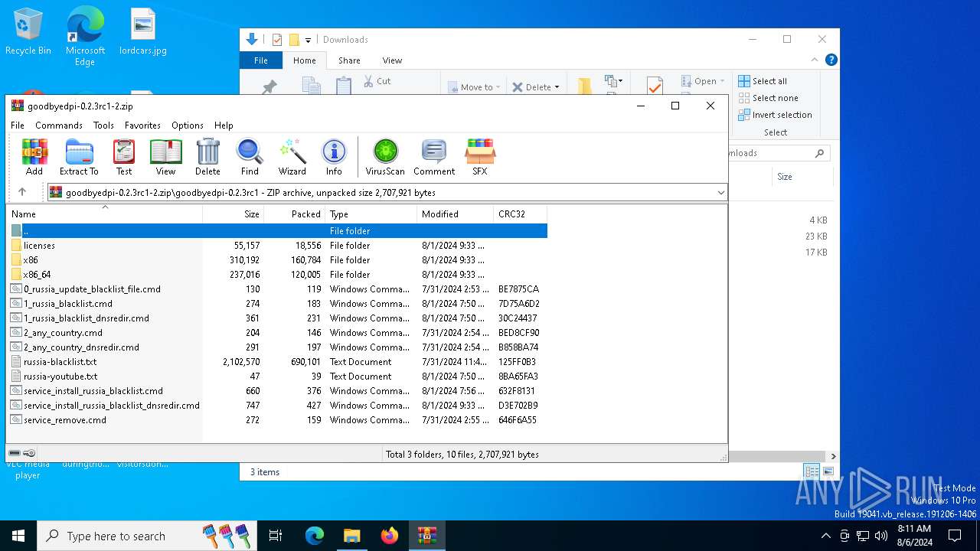The width and height of the screenshot is (980, 551).
Task: Click the View file toolbar icon
Action: coord(165,157)
